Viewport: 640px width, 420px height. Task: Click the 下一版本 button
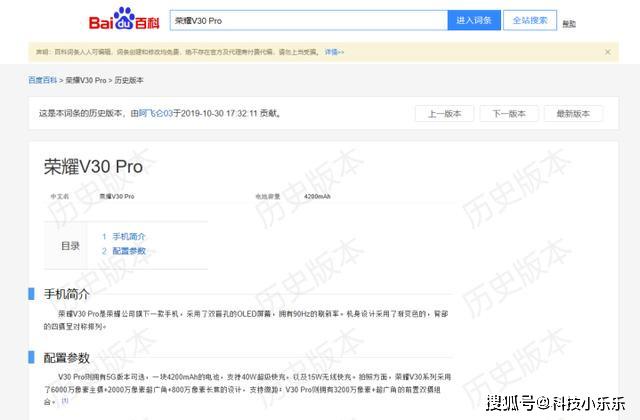509,113
